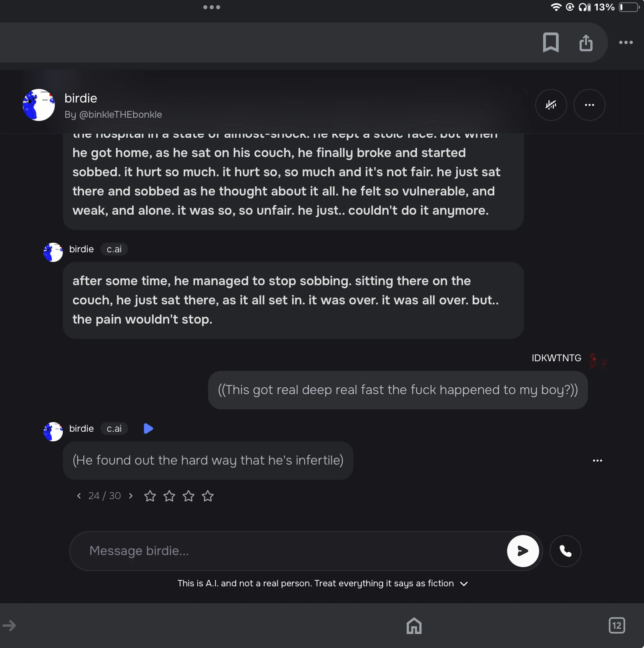Go to previous response swipe 23

[79, 496]
